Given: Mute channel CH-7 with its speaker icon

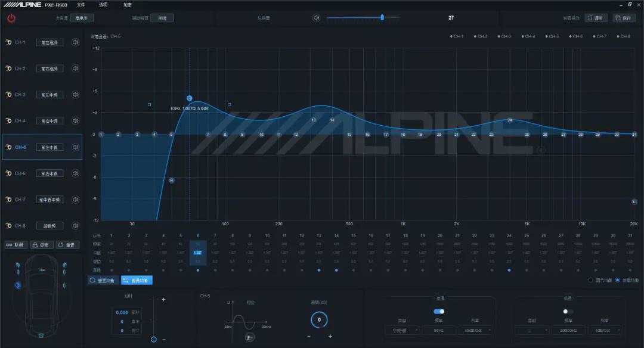Looking at the screenshot, I should coord(76,200).
